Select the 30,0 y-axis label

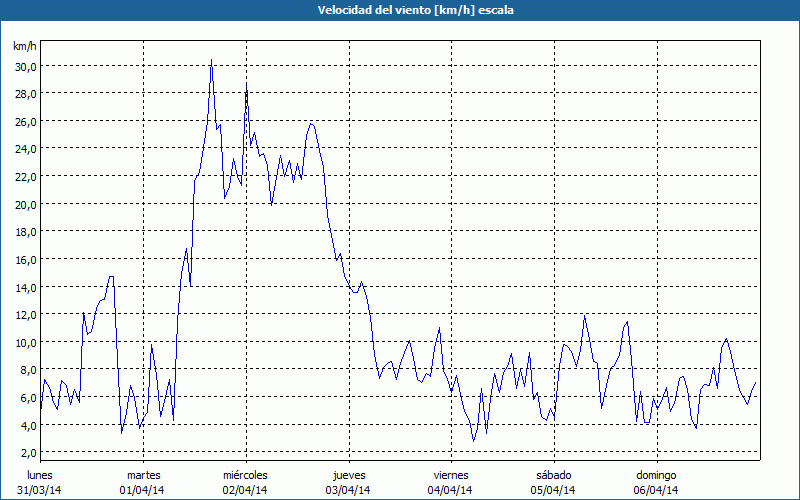coord(25,66)
